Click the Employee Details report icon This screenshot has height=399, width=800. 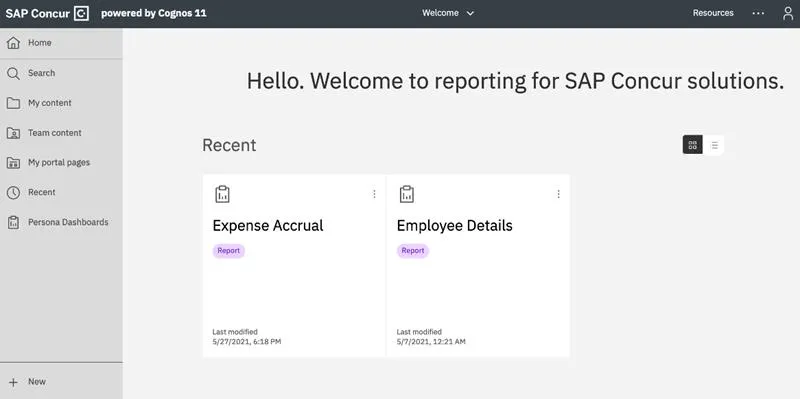[x=407, y=194]
